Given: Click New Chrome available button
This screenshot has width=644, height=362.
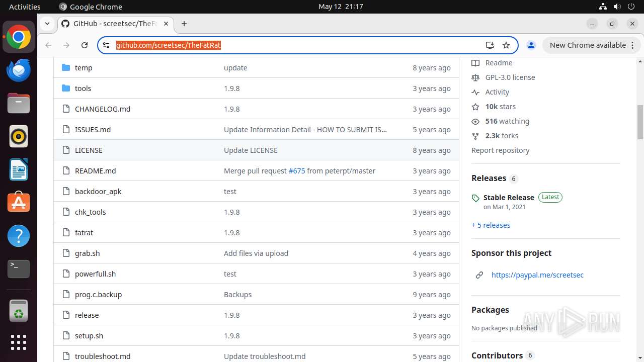Looking at the screenshot, I should pos(591,45).
